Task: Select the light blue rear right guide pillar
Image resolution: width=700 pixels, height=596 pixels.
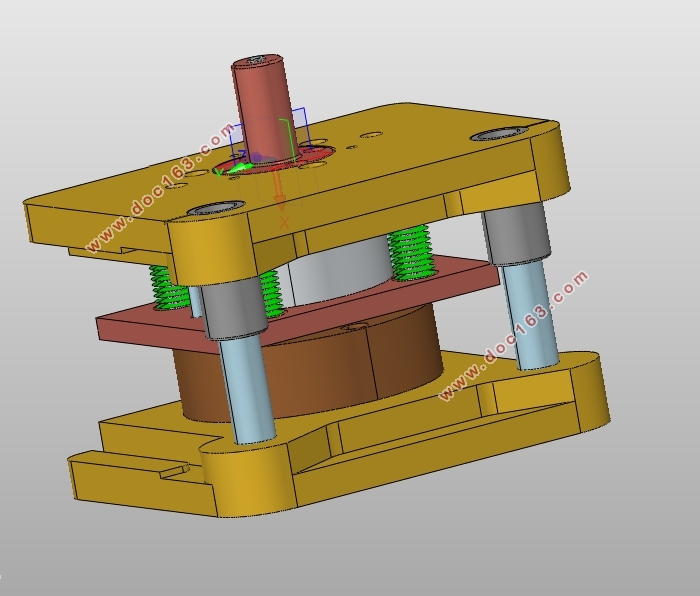Action: 530,315
